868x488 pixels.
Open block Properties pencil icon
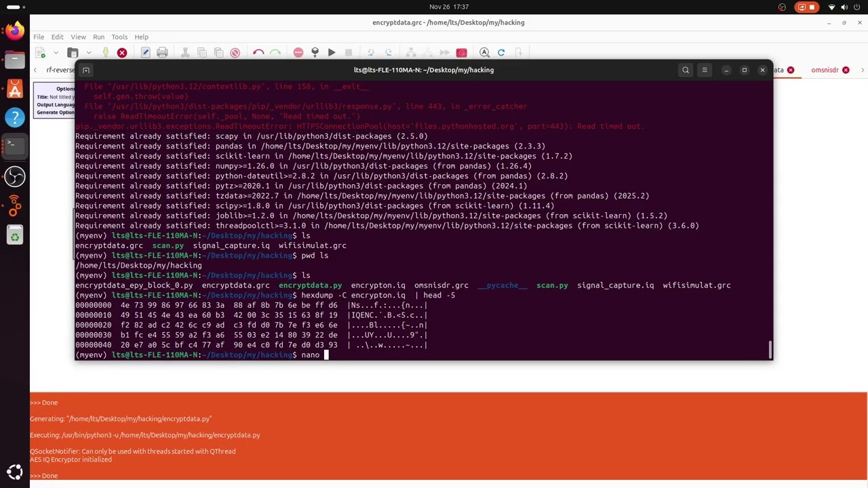(x=145, y=53)
